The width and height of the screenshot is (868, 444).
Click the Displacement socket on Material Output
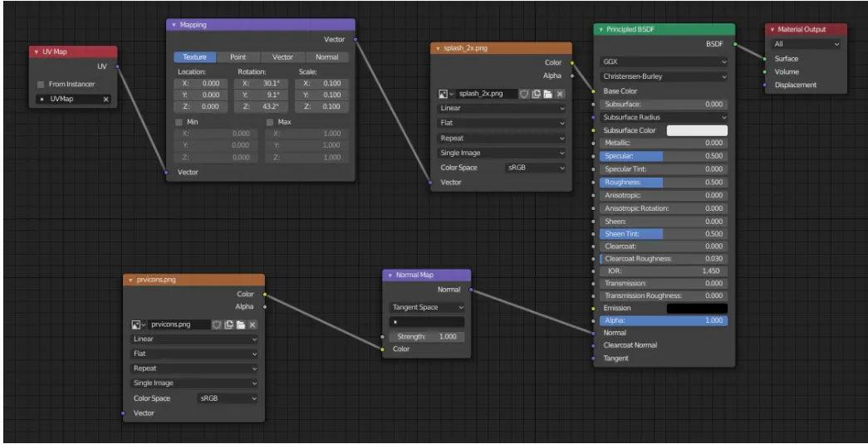[x=765, y=85]
